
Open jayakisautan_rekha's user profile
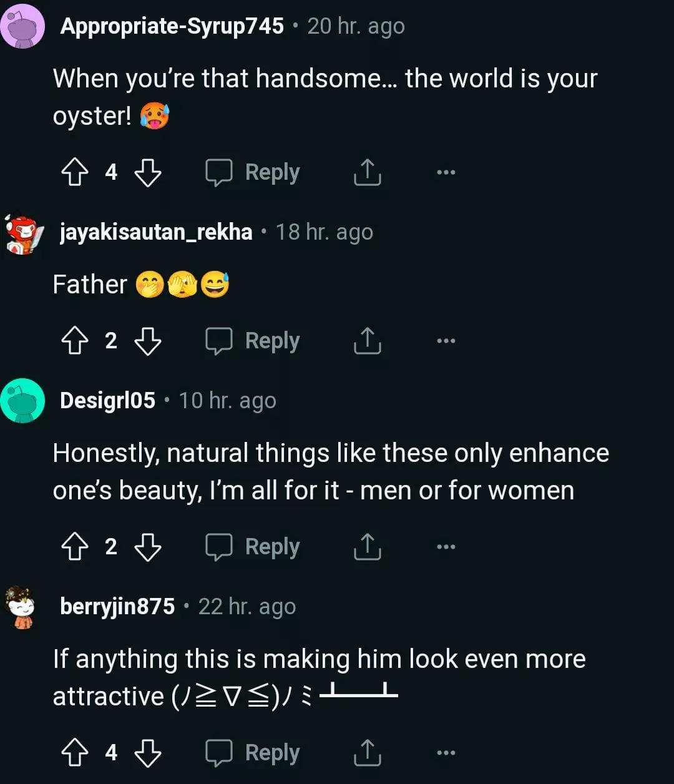[156, 232]
